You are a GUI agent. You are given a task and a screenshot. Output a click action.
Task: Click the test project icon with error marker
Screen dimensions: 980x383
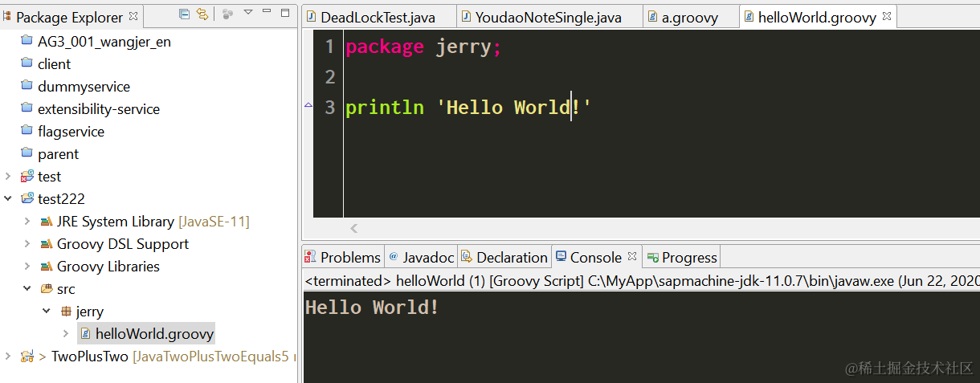[27, 176]
